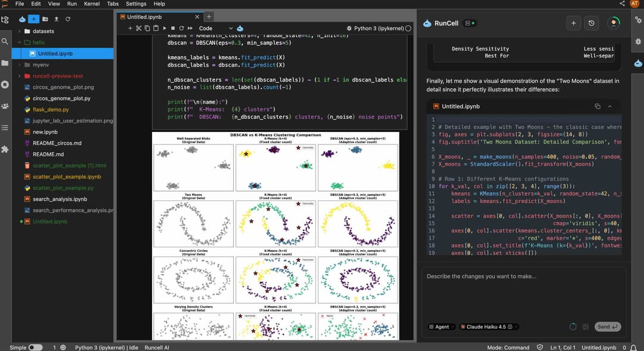This screenshot has width=644, height=351.
Task: Open the table of contents sidebar
Action: [x=5, y=128]
